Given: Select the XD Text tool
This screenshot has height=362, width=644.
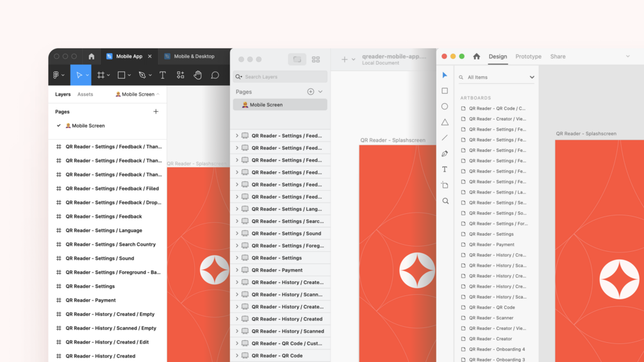Looking at the screenshot, I should pyautogui.click(x=445, y=169).
